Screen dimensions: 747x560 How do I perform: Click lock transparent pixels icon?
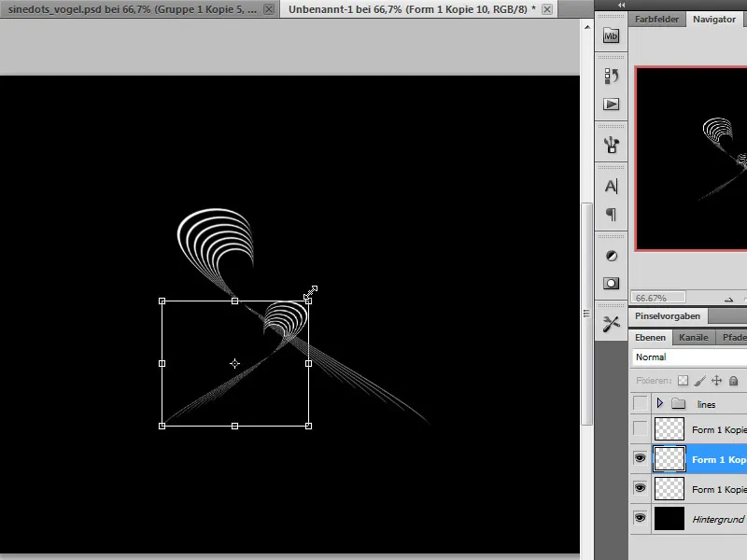tap(683, 381)
